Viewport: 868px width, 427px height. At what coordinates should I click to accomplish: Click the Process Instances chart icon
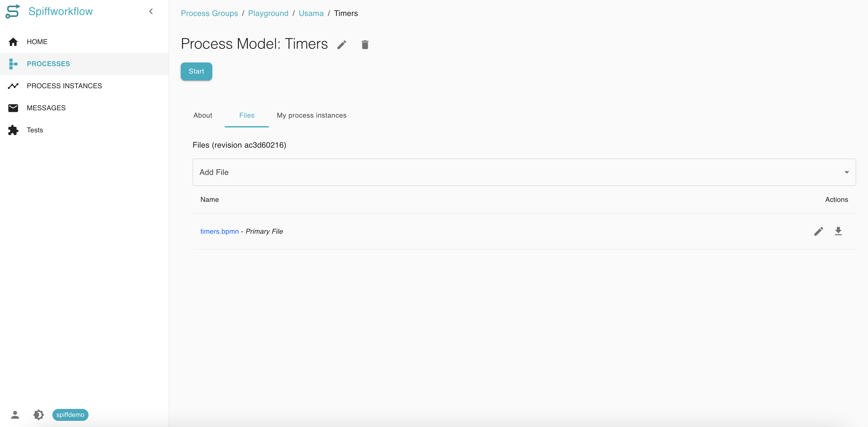13,86
